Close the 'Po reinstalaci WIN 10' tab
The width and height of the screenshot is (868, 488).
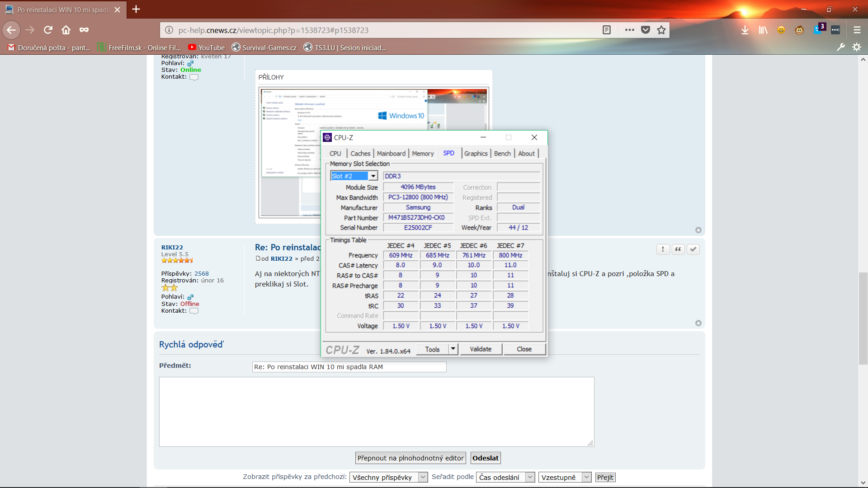click(118, 9)
